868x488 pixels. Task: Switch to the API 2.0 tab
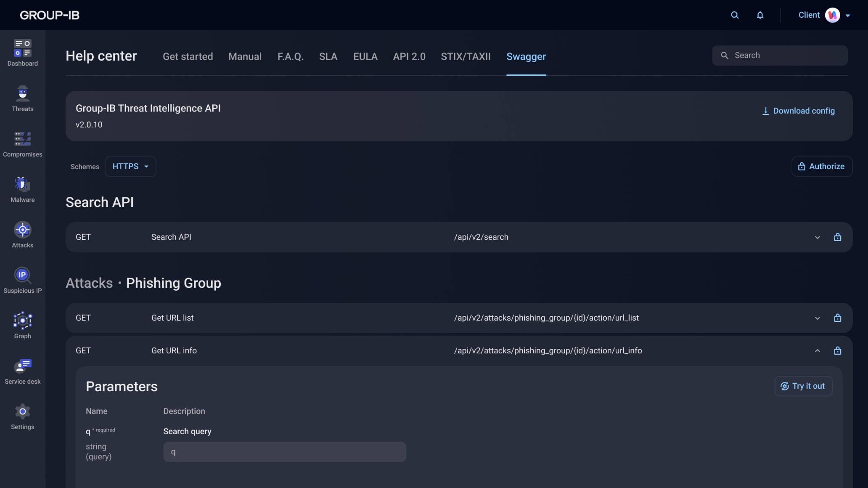click(x=409, y=56)
